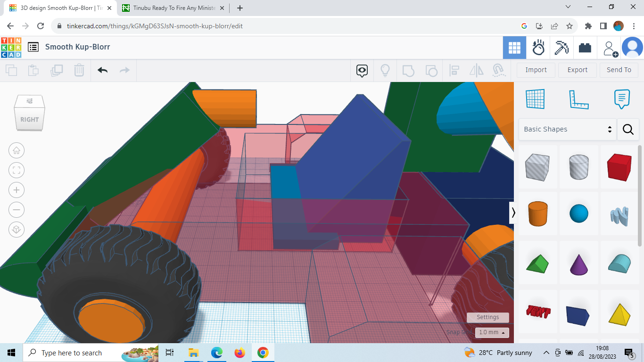Open the Basic Shapes dropdown

(x=566, y=129)
